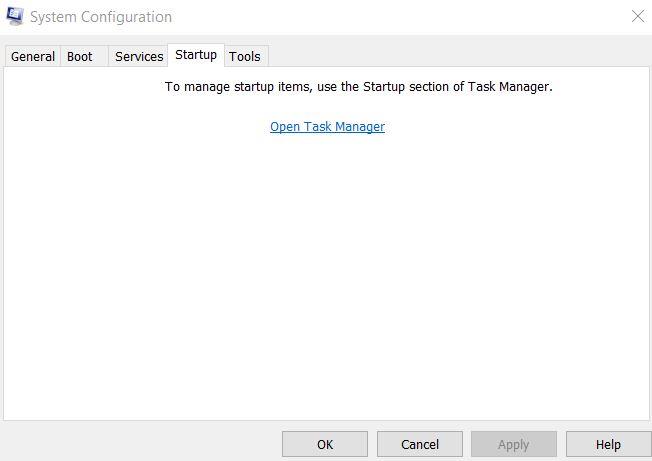
Task: Click the System Configuration title bar icon
Action: [x=15, y=16]
